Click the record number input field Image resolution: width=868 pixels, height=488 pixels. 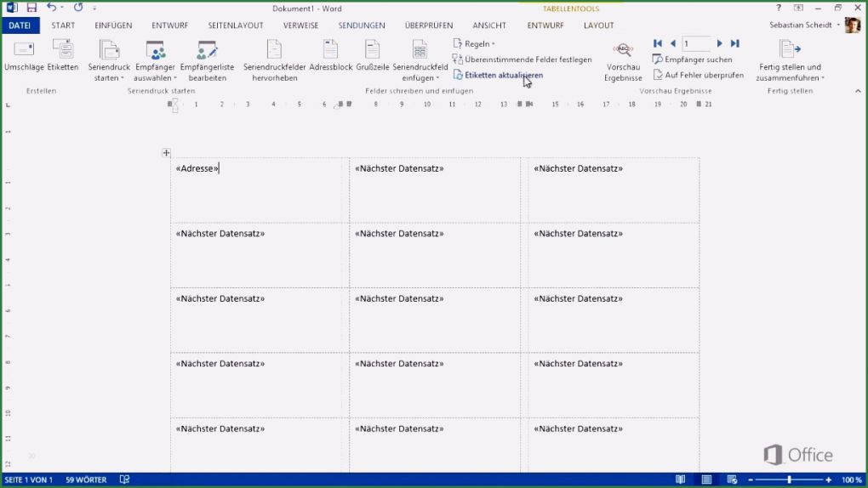click(x=696, y=43)
